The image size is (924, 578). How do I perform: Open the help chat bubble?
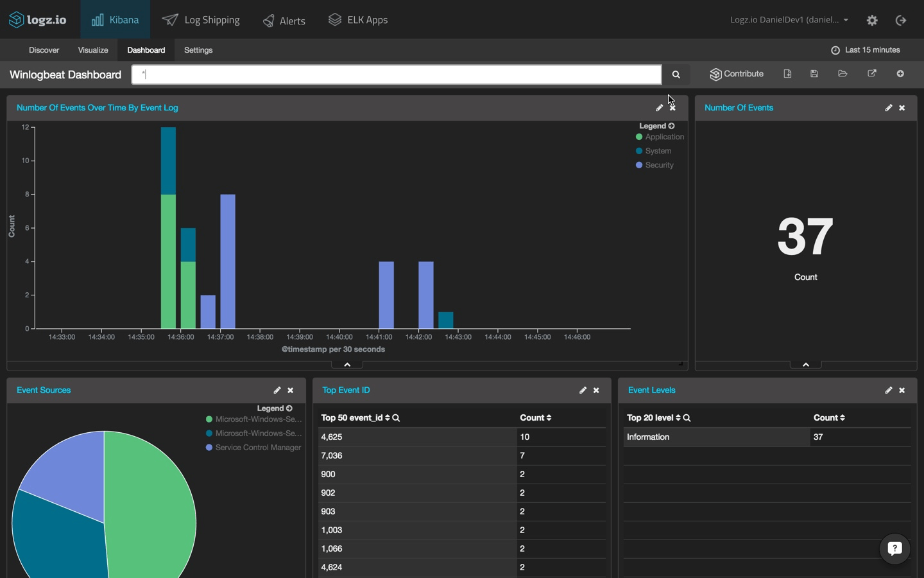click(x=894, y=549)
